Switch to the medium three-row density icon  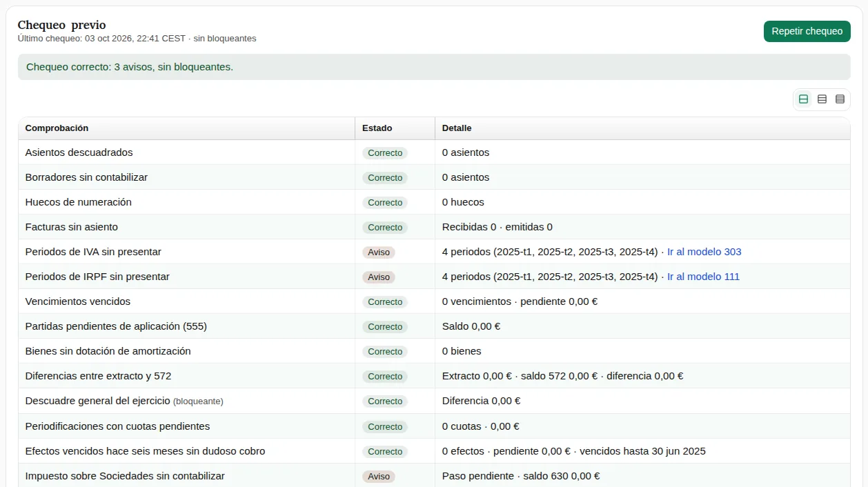822,99
